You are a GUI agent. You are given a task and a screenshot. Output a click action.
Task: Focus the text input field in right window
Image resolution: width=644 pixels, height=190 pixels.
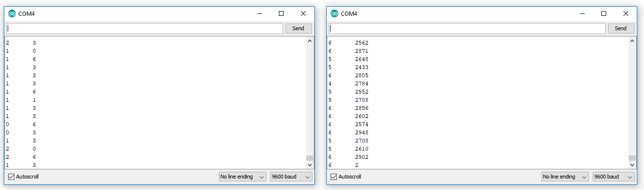click(467, 28)
